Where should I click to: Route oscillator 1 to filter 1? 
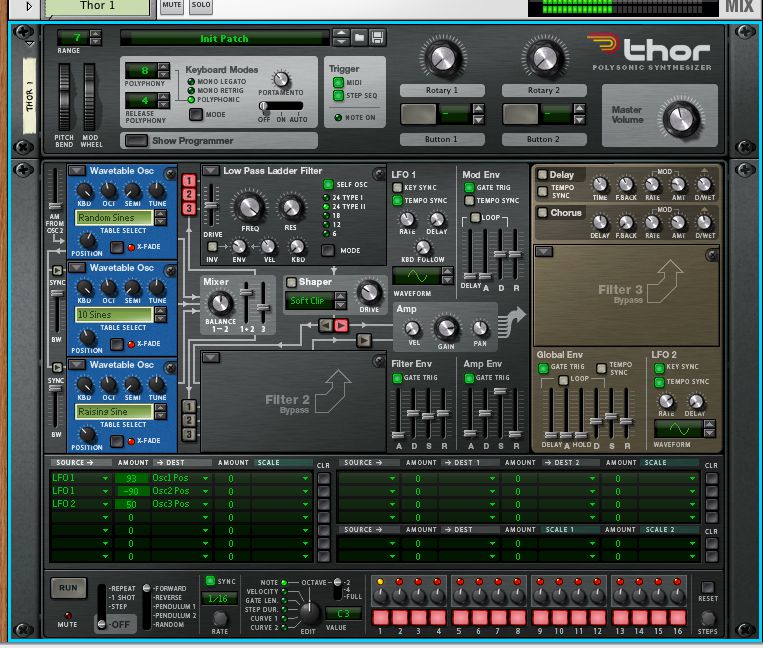189,180
